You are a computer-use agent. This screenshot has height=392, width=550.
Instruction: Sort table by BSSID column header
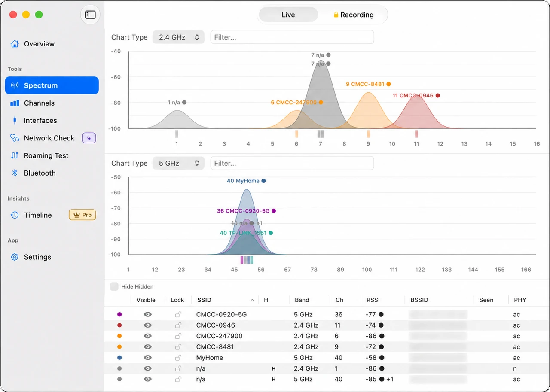(419, 300)
